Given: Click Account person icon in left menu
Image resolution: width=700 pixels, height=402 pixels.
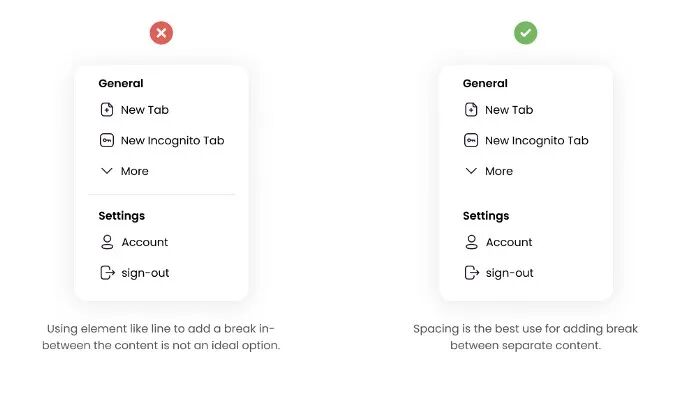Looking at the screenshot, I should pyautogui.click(x=107, y=242).
